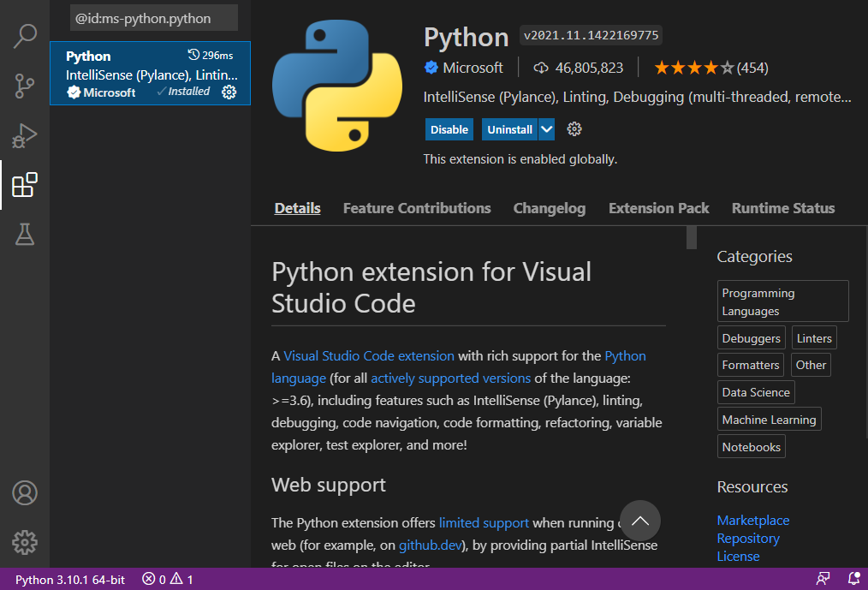868x590 pixels.
Task: Open the notifications bell in the status bar
Action: click(855, 580)
